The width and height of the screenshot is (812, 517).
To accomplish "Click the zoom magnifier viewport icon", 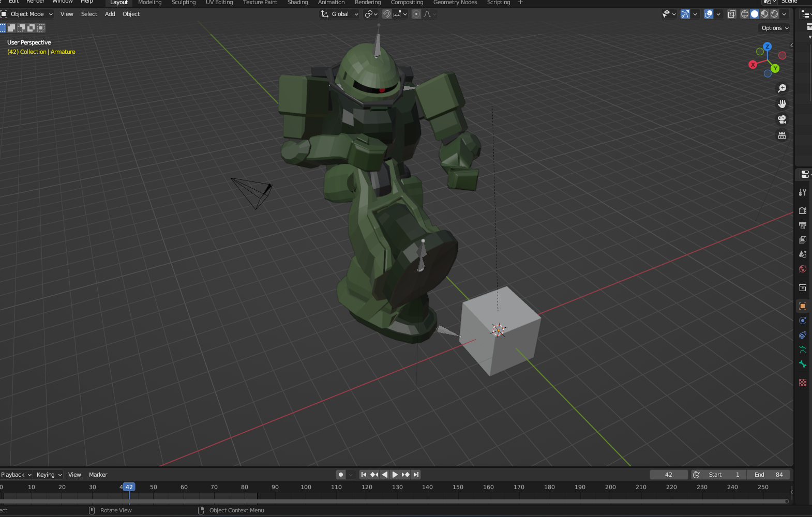I will tap(782, 88).
